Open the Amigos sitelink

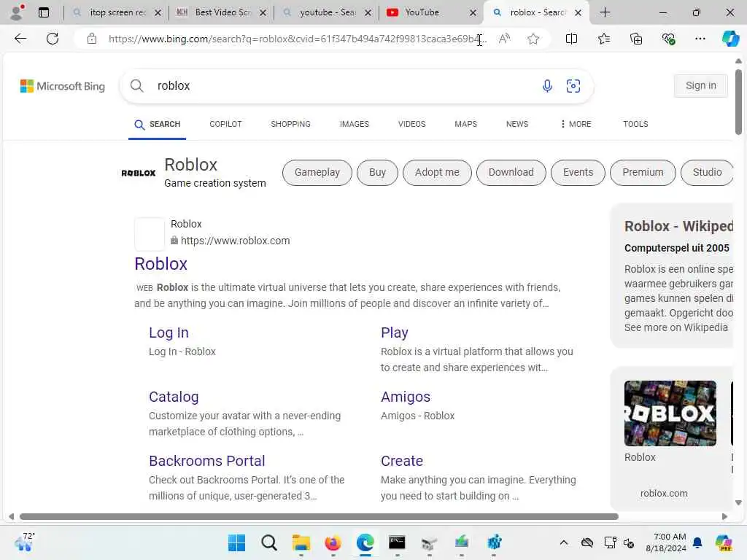[x=406, y=397]
